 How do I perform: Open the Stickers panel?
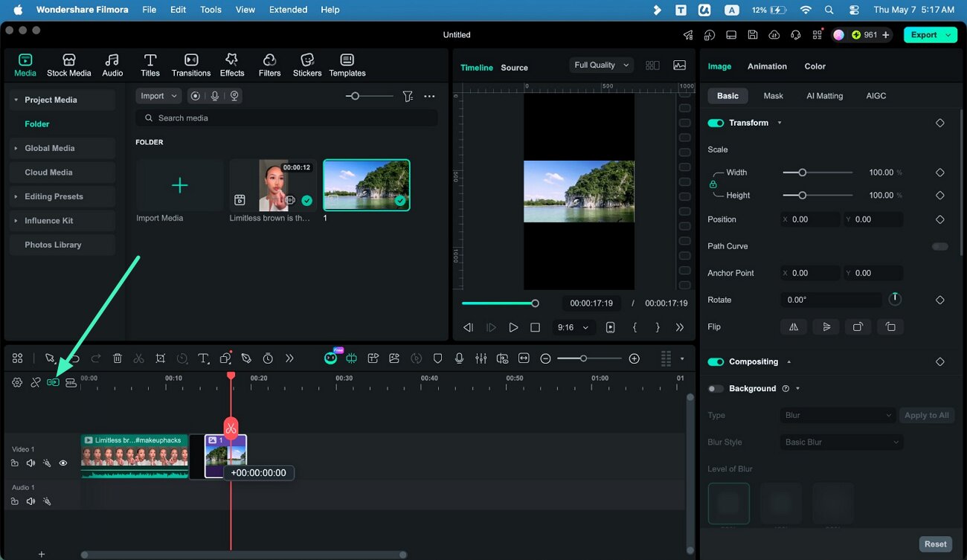(x=307, y=65)
